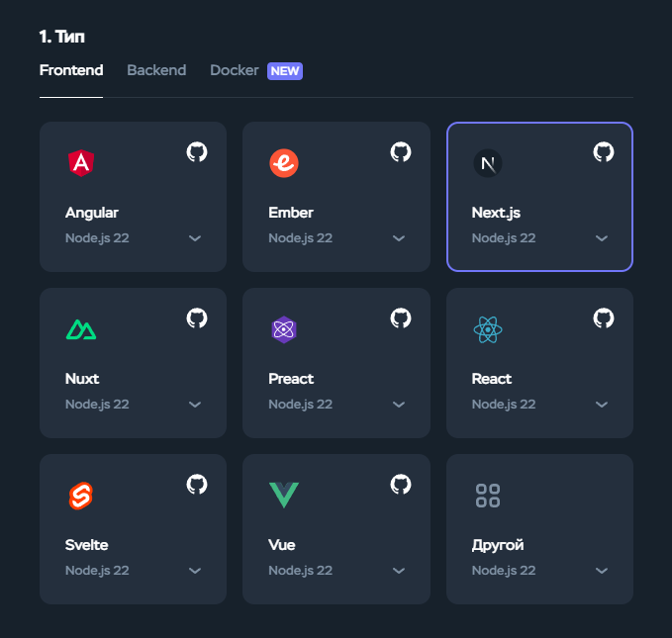Select the Angular framework name
The height and width of the screenshot is (638, 672).
pos(92,213)
